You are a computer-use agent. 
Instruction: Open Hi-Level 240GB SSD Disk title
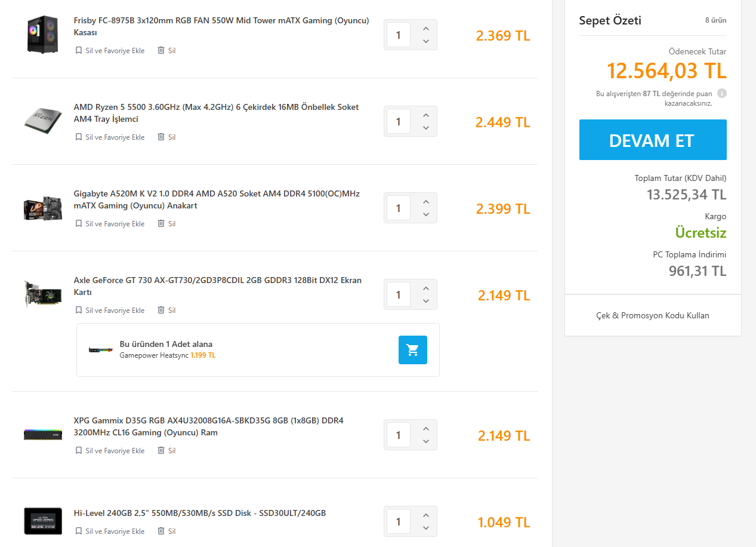click(200, 513)
